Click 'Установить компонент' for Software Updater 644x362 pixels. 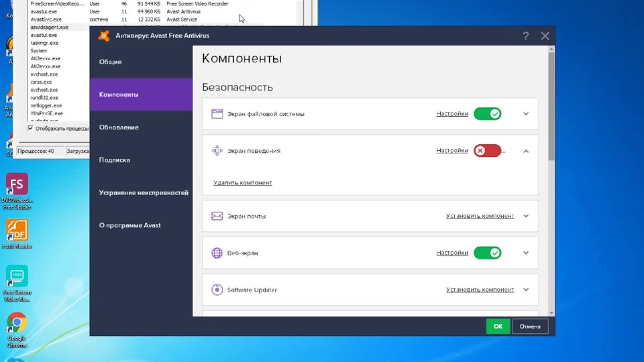[480, 290]
